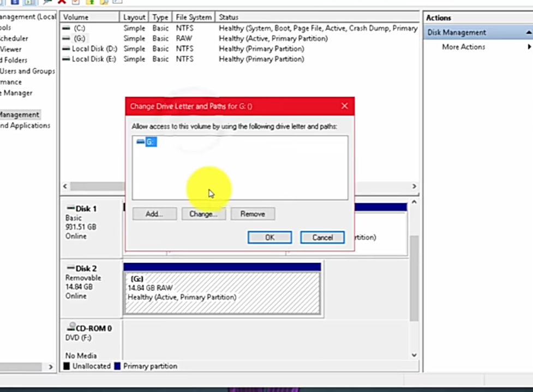Screen dimensions: 533x392
Task: Select the highlighted Management tree item
Action: tap(20, 115)
